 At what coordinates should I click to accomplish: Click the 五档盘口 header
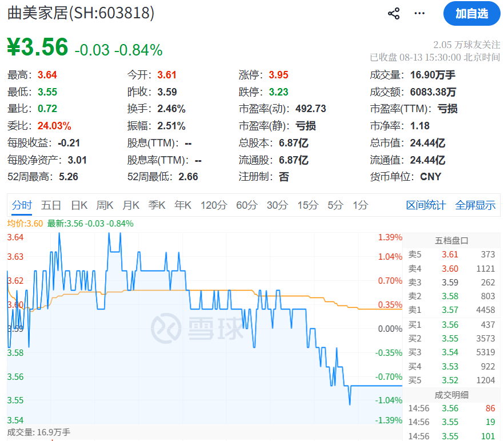point(451,241)
